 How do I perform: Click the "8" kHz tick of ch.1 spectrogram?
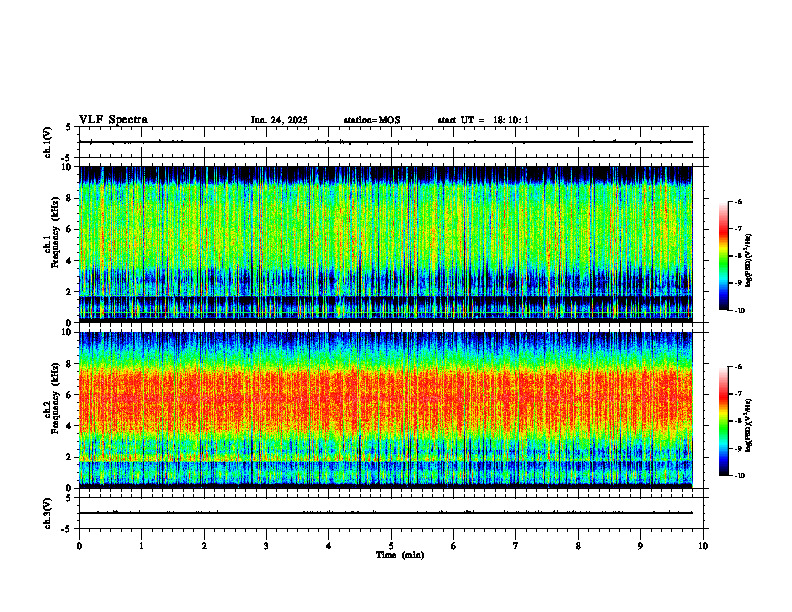70,198
